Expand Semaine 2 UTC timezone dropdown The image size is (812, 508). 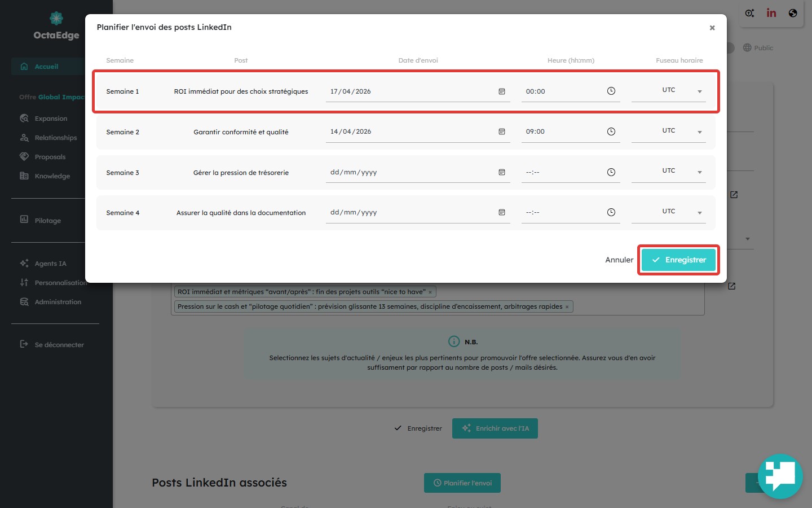coord(668,131)
